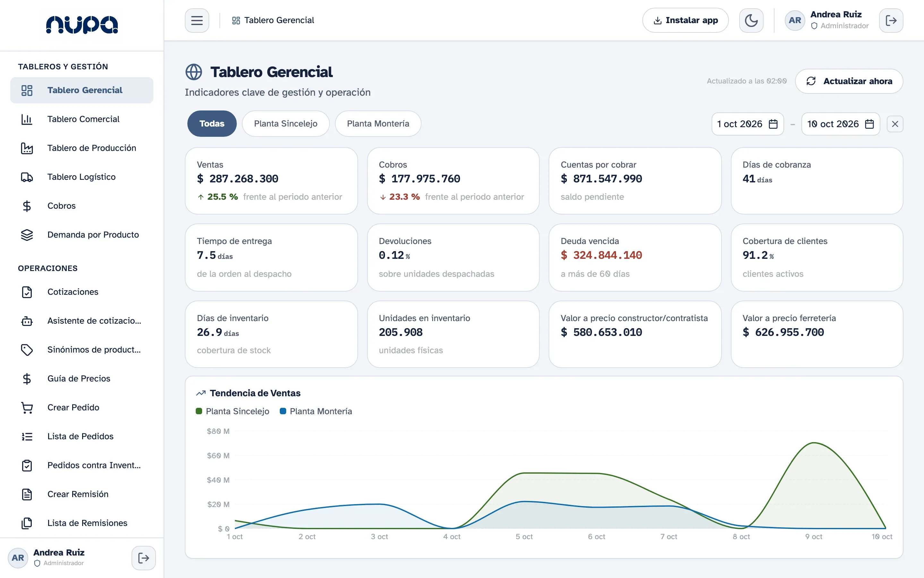This screenshot has height=578, width=924.
Task: Open Tablero de Producción from the sidebar
Action: (x=82, y=148)
